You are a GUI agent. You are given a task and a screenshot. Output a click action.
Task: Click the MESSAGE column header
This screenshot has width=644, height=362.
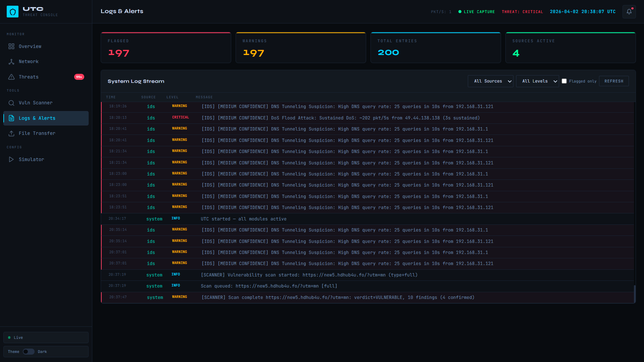pos(204,97)
